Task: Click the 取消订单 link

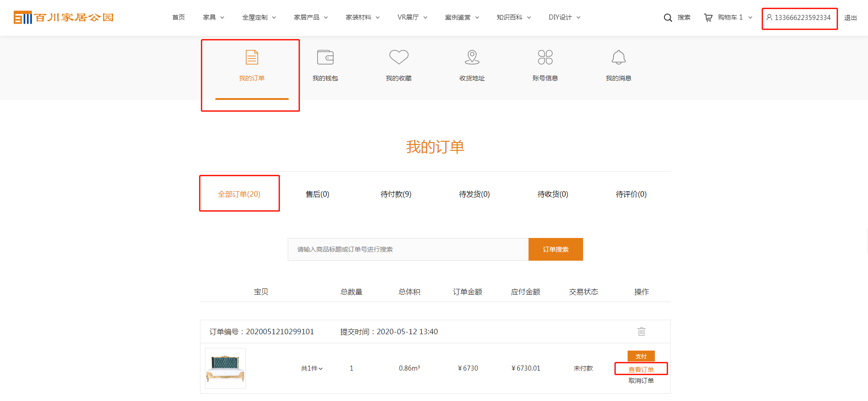Action: tap(641, 381)
